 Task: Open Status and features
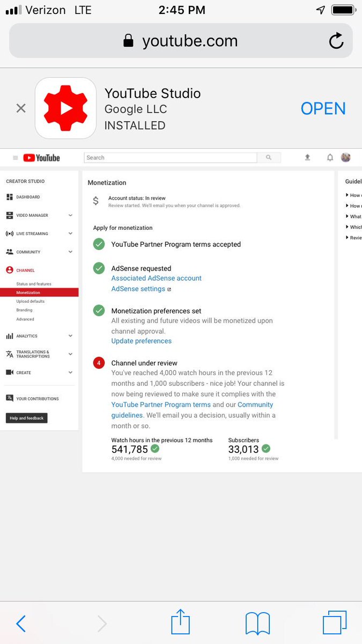(34, 284)
